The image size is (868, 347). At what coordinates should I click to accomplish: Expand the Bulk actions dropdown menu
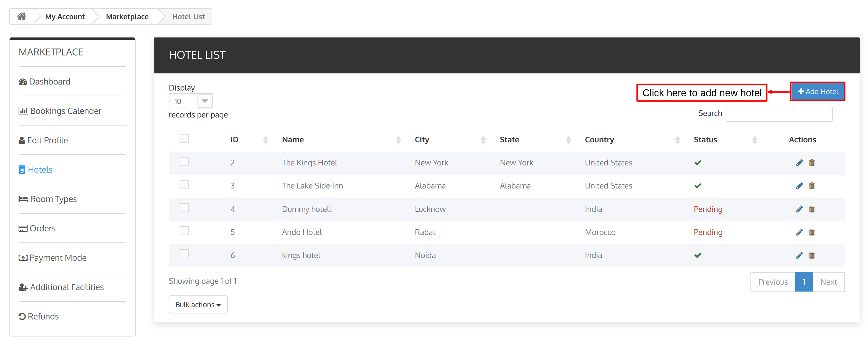click(198, 304)
